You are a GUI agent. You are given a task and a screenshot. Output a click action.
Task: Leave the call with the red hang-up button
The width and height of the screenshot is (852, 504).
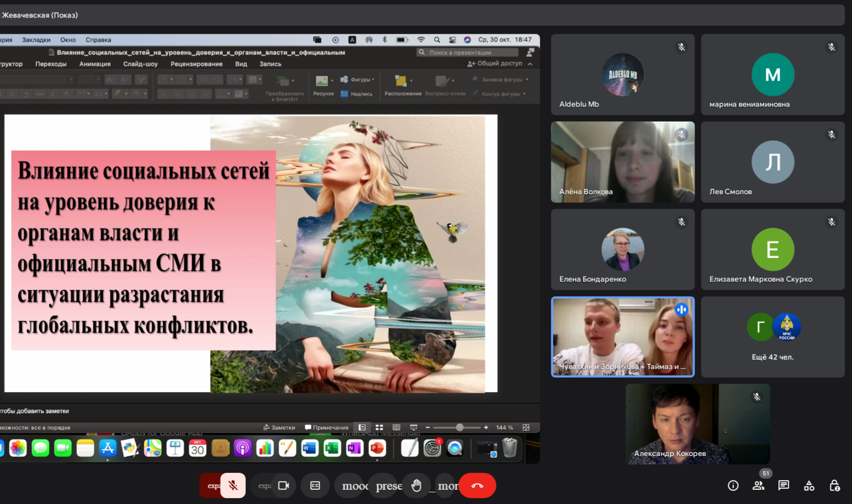tap(477, 485)
